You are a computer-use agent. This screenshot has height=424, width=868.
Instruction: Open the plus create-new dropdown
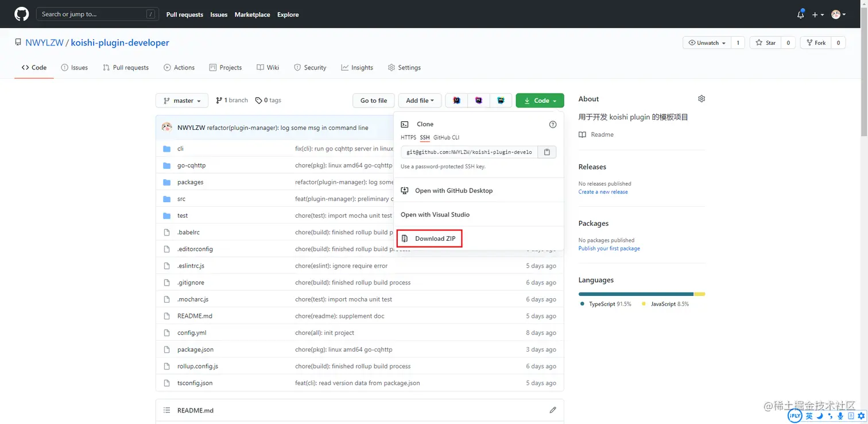tap(818, 15)
